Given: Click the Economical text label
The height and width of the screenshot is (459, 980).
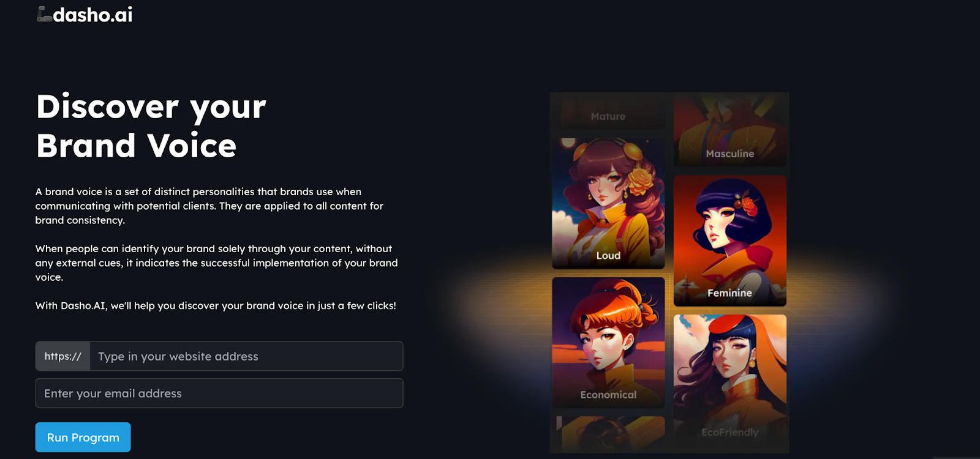Looking at the screenshot, I should tap(608, 395).
